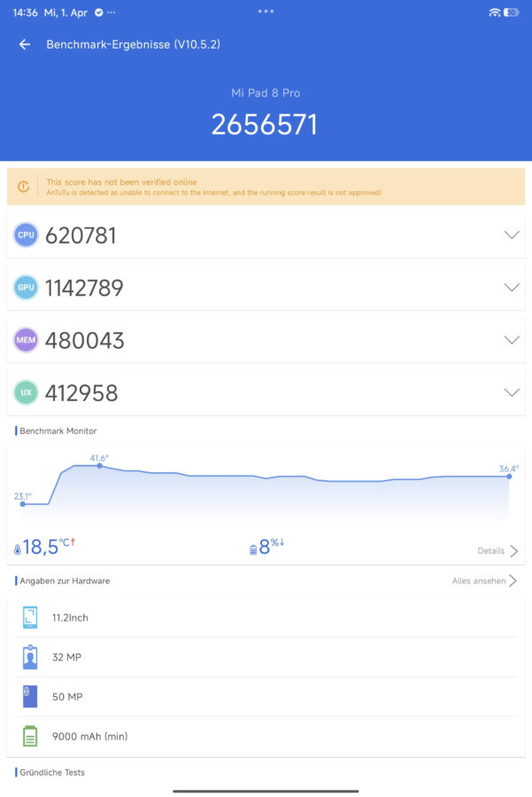Viewport: 532px width, 797px height.
Task: Open the 11.2 inch display hardware icon
Action: [29, 617]
